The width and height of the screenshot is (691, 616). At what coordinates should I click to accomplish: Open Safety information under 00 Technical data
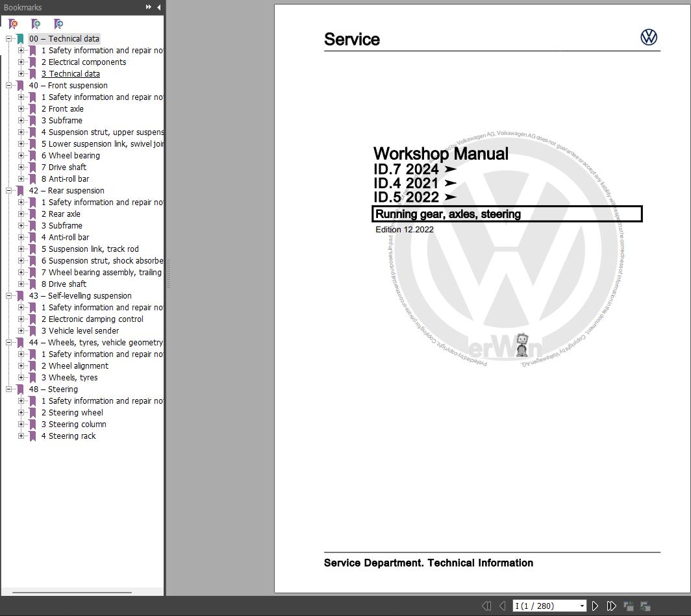(x=102, y=51)
